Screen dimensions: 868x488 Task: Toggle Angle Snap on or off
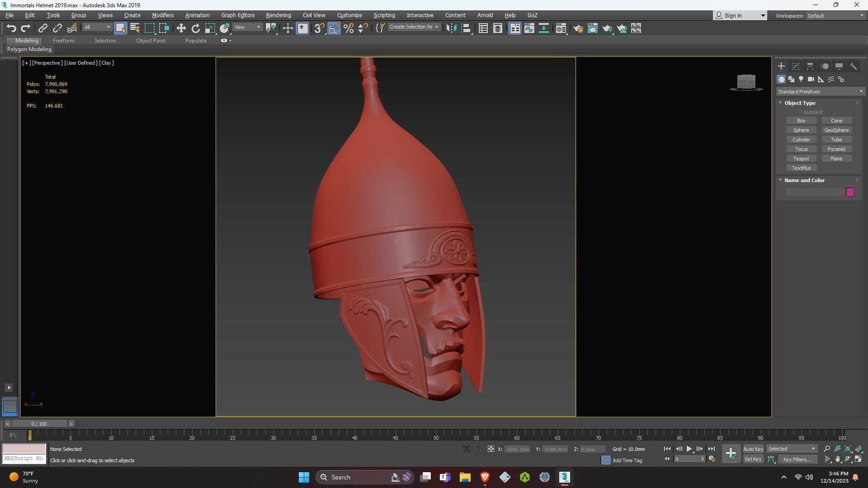pyautogui.click(x=334, y=28)
